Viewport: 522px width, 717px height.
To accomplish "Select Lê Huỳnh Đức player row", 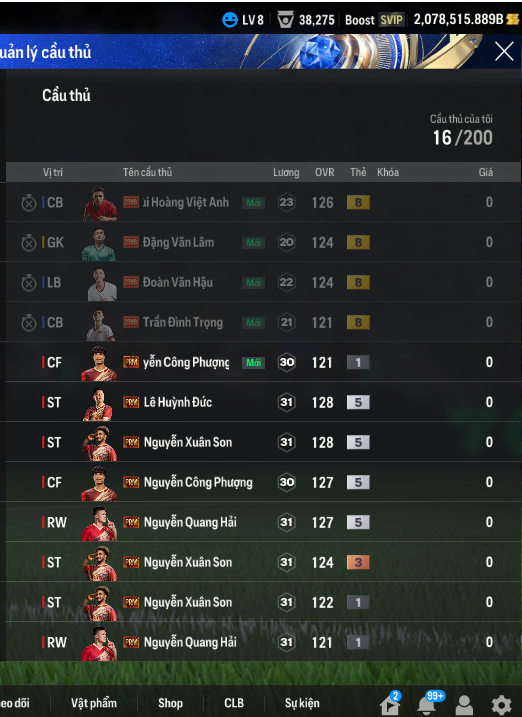I will [263, 402].
